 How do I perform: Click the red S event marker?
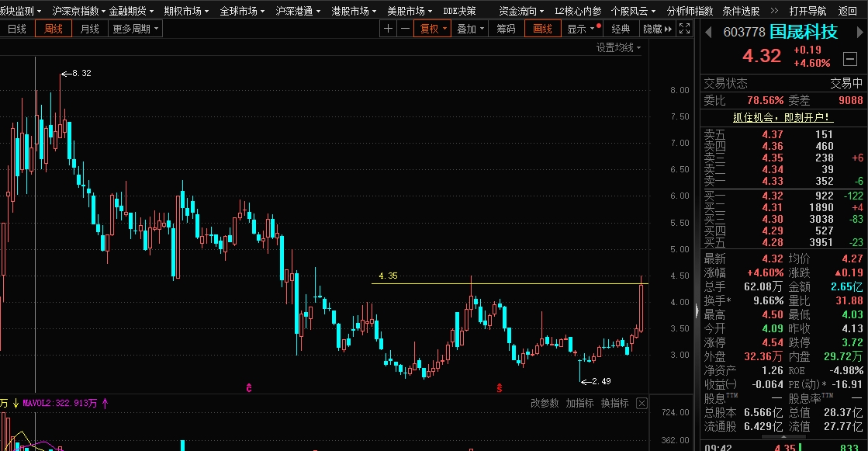pyautogui.click(x=500, y=388)
